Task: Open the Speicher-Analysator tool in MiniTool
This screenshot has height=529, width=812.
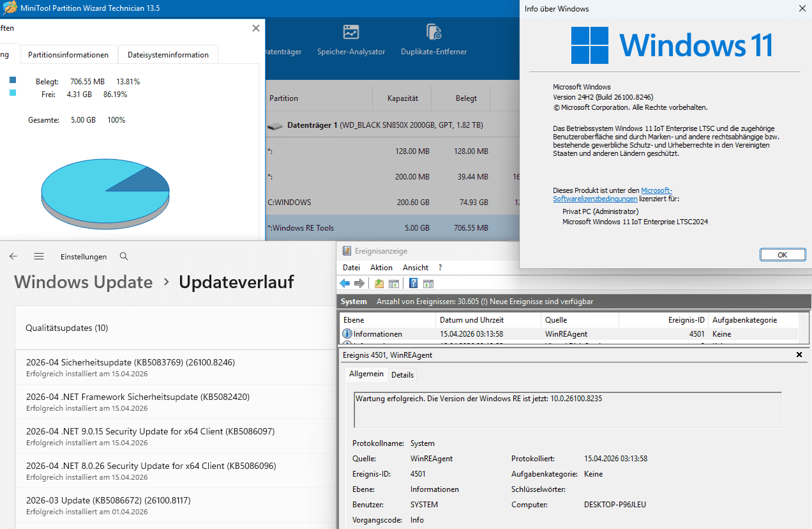Action: click(x=351, y=40)
